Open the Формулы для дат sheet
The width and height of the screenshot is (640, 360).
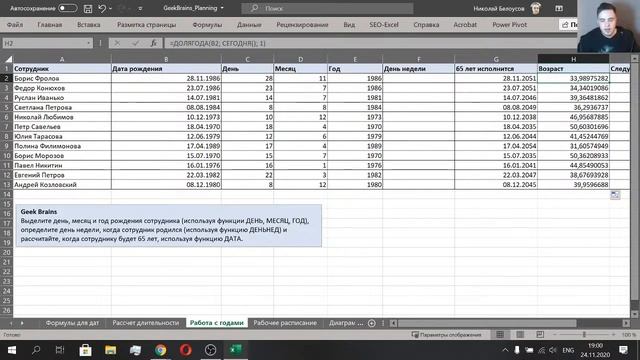[72, 323]
